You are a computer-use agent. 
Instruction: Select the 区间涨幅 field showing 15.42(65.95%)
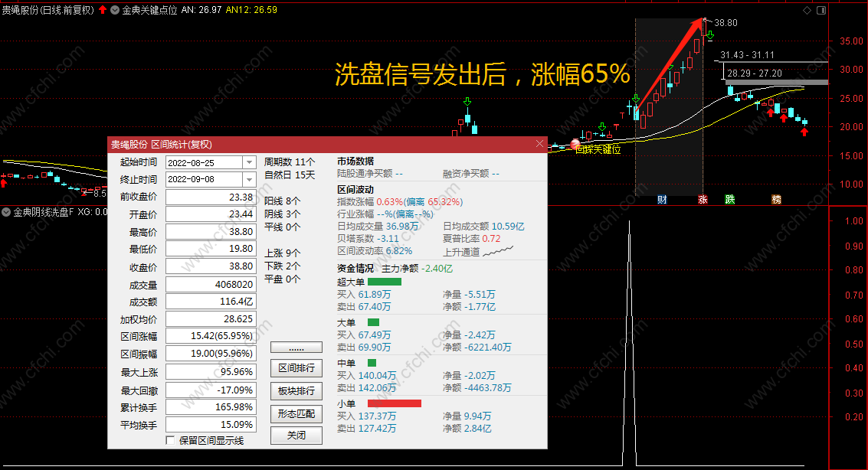(211, 335)
